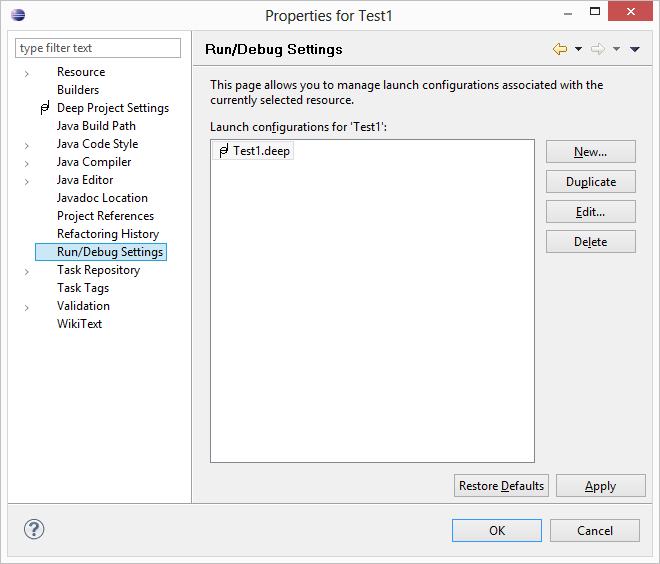This screenshot has width=660, height=564.
Task: Select the Builders properties page
Action: point(78,90)
